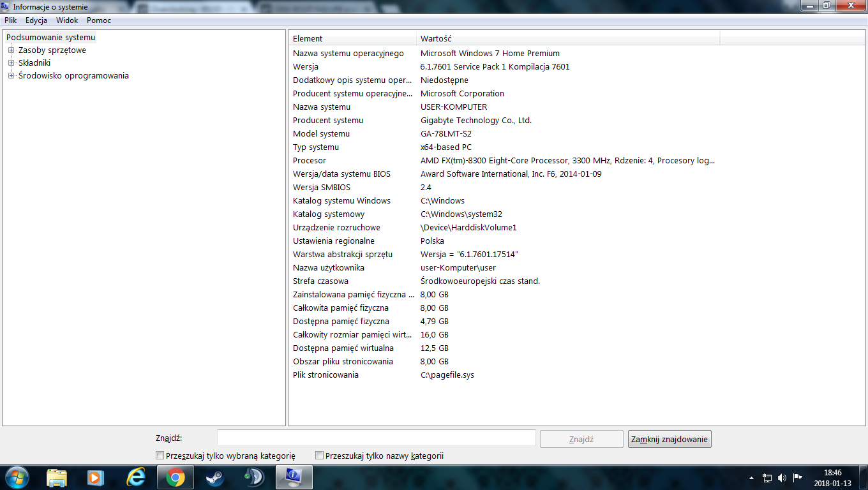Open Steam from the taskbar
Viewport: 868px width, 490px height.
pos(215,477)
